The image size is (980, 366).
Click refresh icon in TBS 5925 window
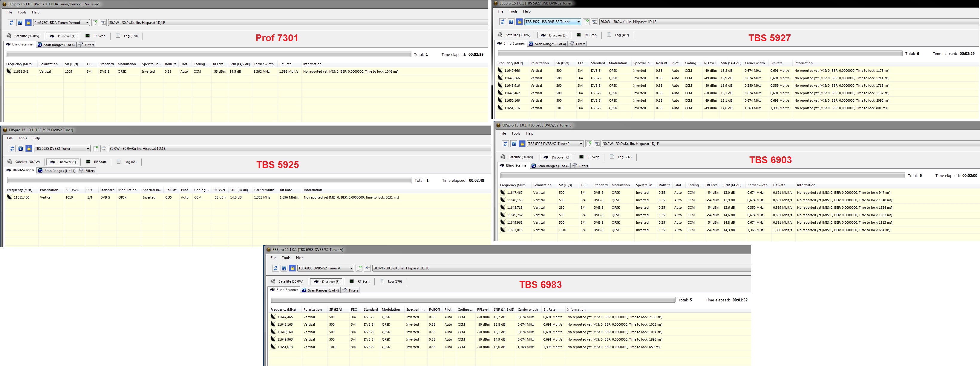[x=12, y=149]
